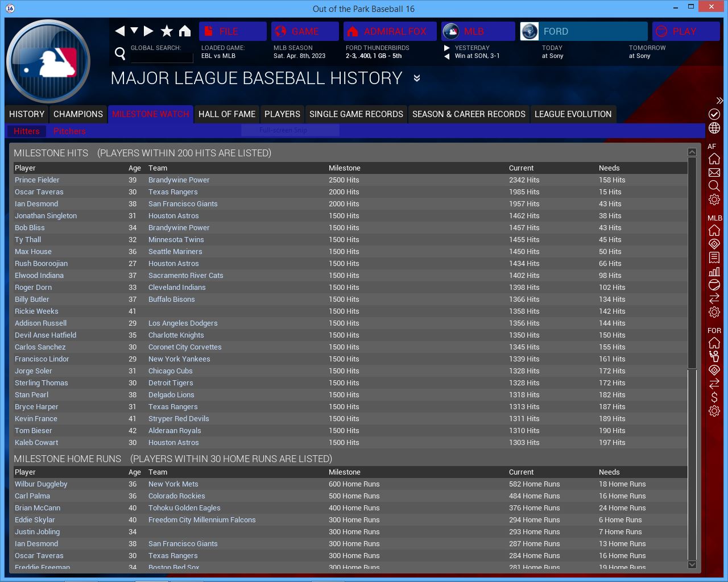The width and height of the screenshot is (728, 582).
Task: Click the magnifier icon in the AF sidebar section
Action: (714, 186)
